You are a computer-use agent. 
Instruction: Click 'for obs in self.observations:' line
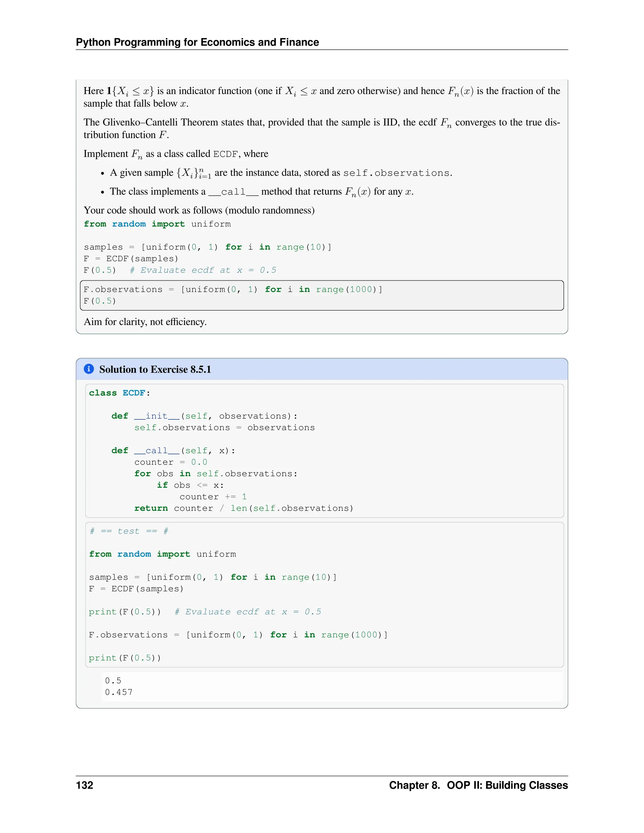click(215, 474)
